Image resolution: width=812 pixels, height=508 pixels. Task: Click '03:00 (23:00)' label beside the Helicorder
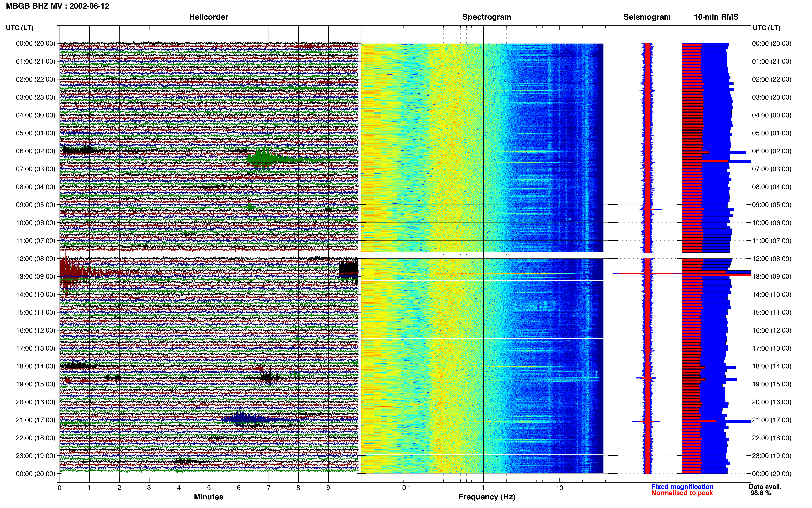36,97
